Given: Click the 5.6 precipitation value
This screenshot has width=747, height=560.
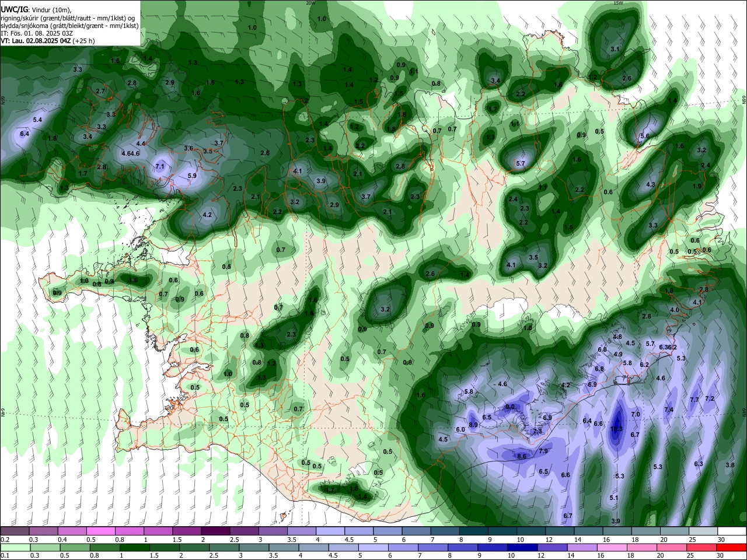Looking at the screenshot, I should pyautogui.click(x=645, y=136).
